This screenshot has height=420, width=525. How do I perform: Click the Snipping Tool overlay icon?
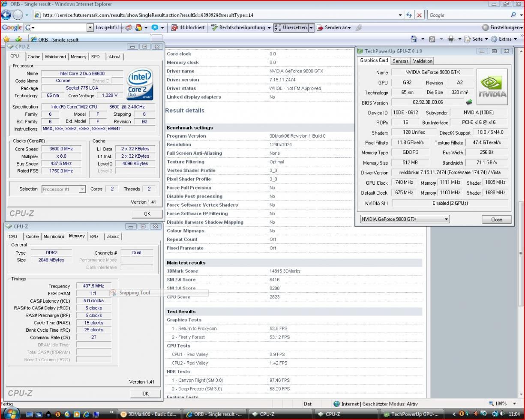[x=114, y=292]
